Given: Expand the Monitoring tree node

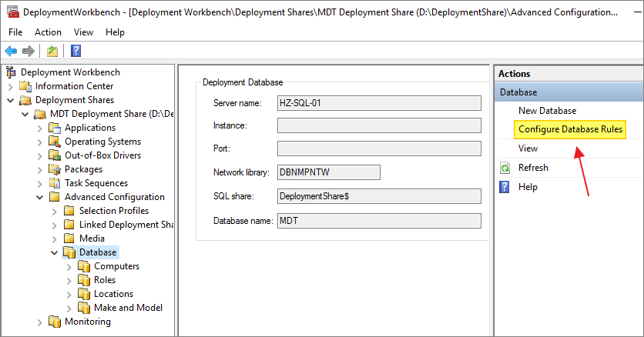Looking at the screenshot, I should tap(40, 322).
